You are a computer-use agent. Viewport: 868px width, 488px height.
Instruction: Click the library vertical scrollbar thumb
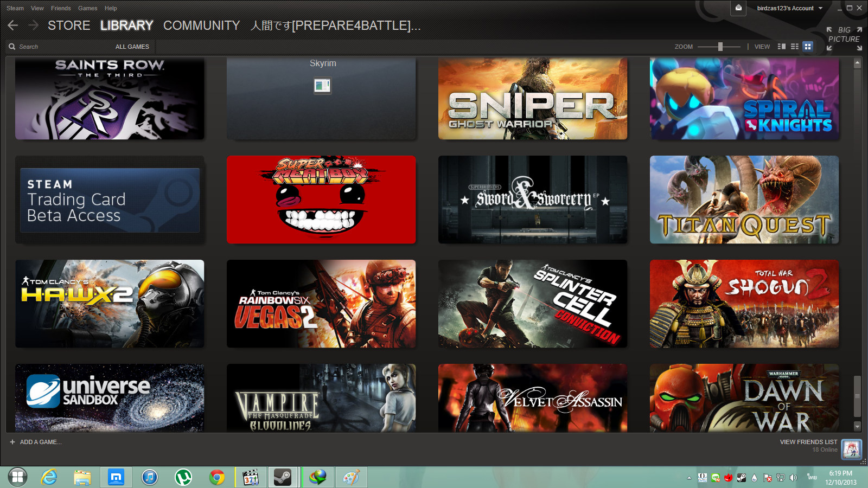tap(857, 396)
